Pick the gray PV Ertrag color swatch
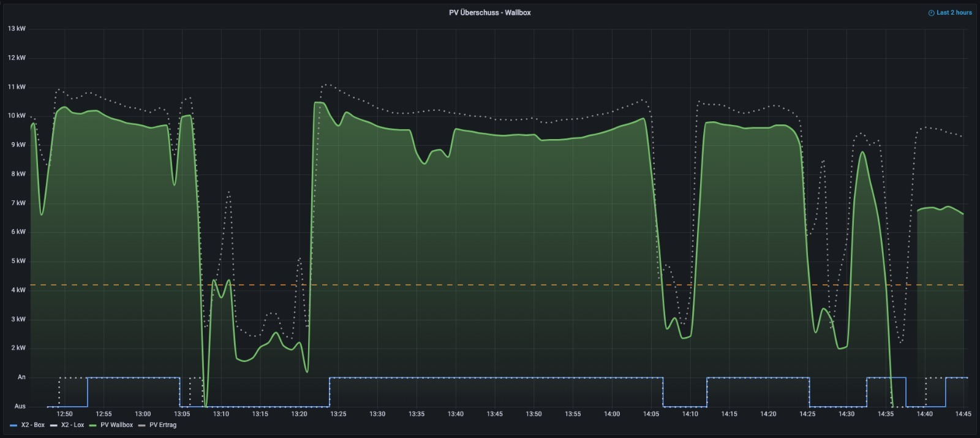 pos(142,425)
